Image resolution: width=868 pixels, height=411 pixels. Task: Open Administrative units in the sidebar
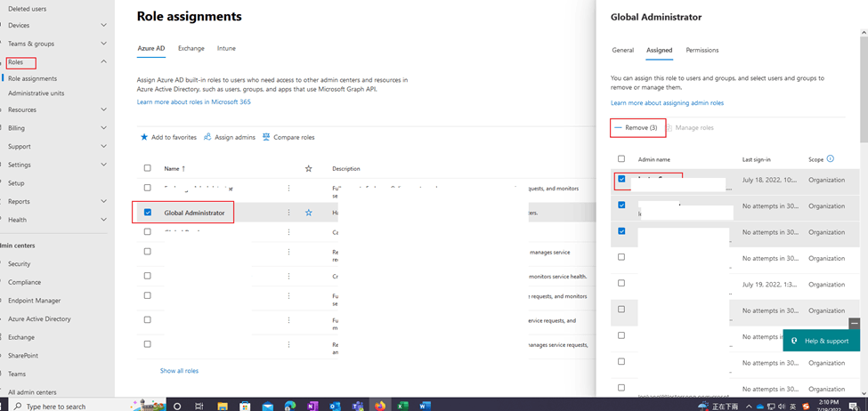tap(36, 93)
